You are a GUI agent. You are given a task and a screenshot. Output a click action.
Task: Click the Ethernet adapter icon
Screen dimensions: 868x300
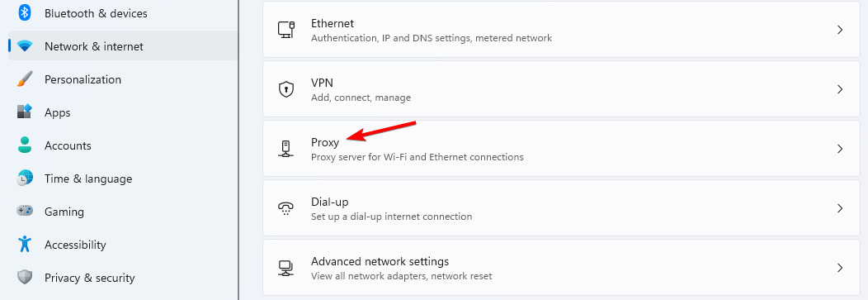pos(285,30)
